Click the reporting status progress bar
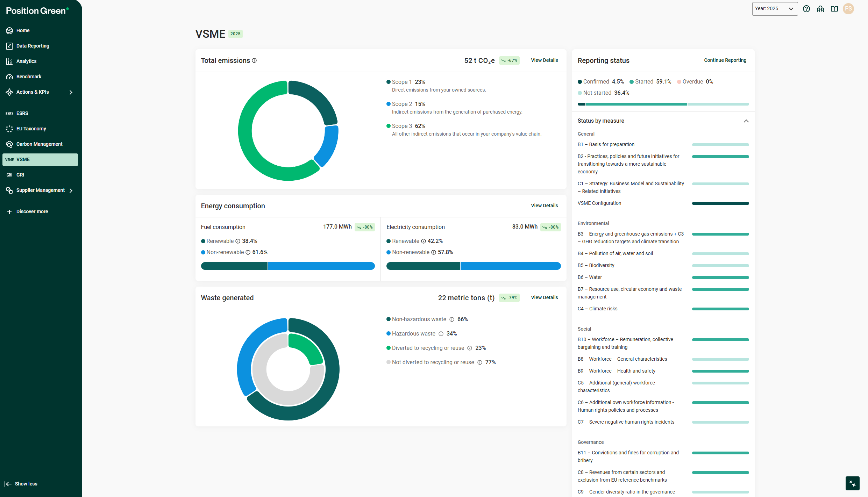Image resolution: width=868 pixels, height=497 pixels. (x=663, y=104)
